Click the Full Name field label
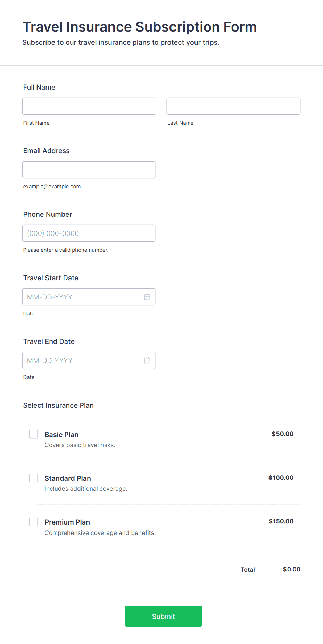Image resolution: width=323 pixels, height=644 pixels. 39,87
